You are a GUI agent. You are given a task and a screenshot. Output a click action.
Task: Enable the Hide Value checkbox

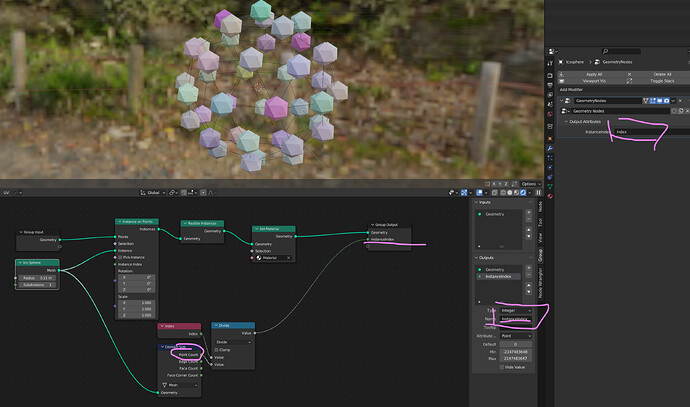[502, 367]
